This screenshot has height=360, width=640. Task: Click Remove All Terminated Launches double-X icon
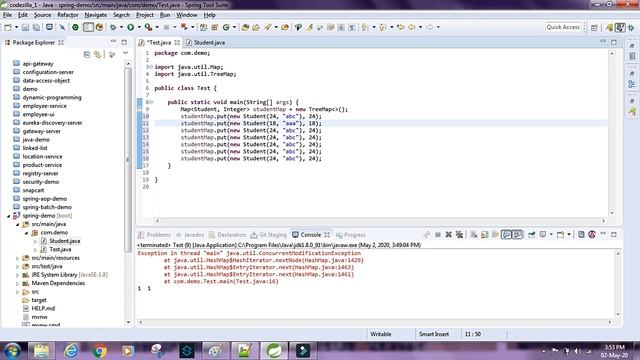pyautogui.click(x=460, y=235)
